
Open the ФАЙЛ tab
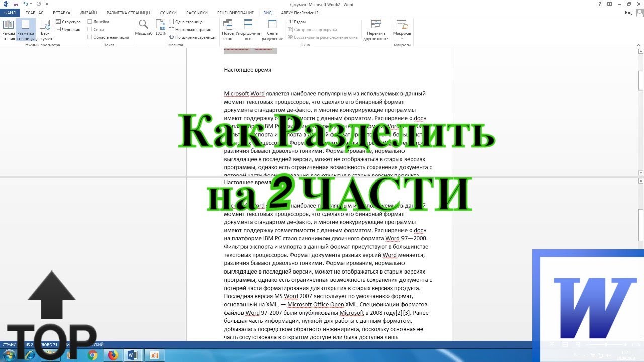click(x=10, y=13)
